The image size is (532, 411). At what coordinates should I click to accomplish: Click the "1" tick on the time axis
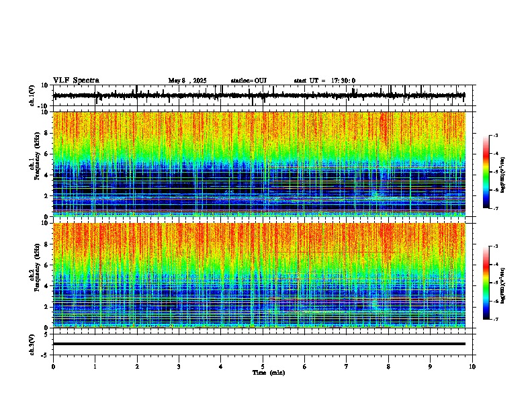pos(95,367)
